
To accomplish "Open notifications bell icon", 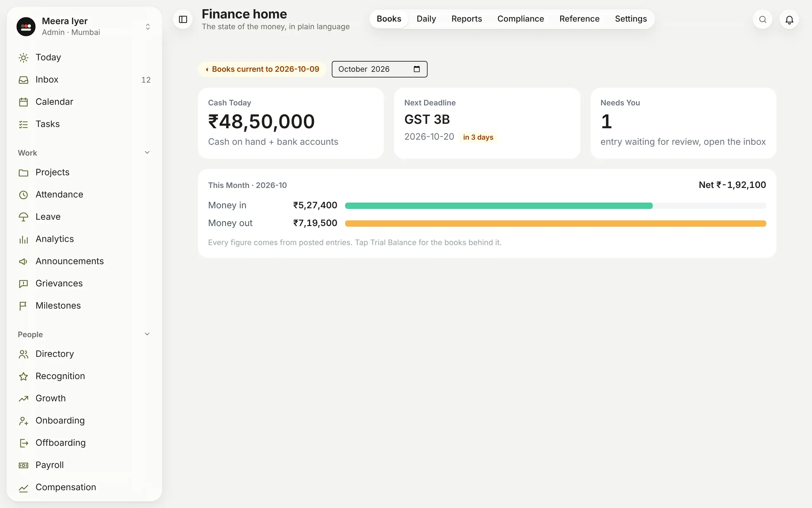I will point(789,19).
